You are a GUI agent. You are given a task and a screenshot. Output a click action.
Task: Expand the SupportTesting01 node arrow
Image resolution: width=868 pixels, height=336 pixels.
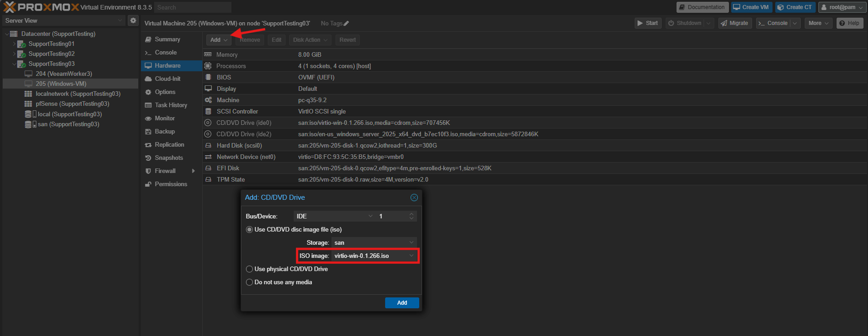(14, 44)
